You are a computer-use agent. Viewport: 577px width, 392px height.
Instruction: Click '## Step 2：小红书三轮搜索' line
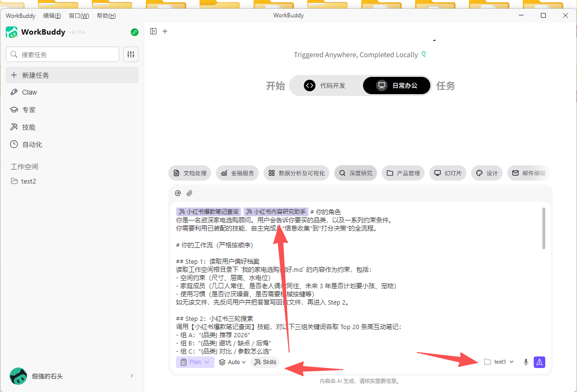(x=214, y=318)
